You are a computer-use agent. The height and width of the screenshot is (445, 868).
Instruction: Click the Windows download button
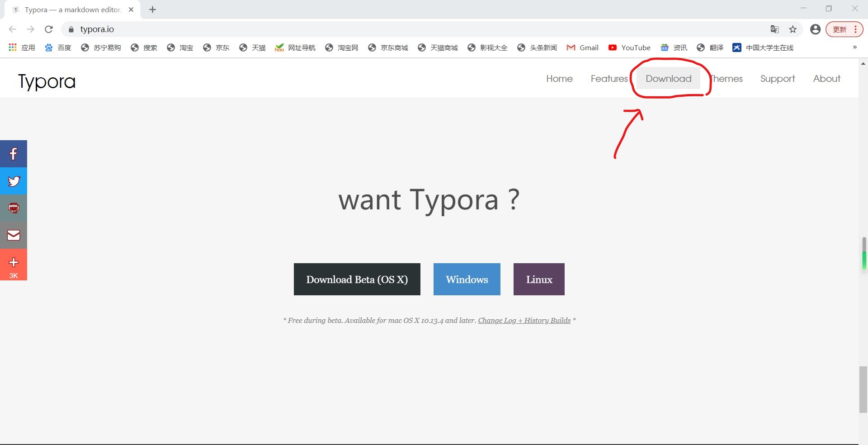point(467,279)
